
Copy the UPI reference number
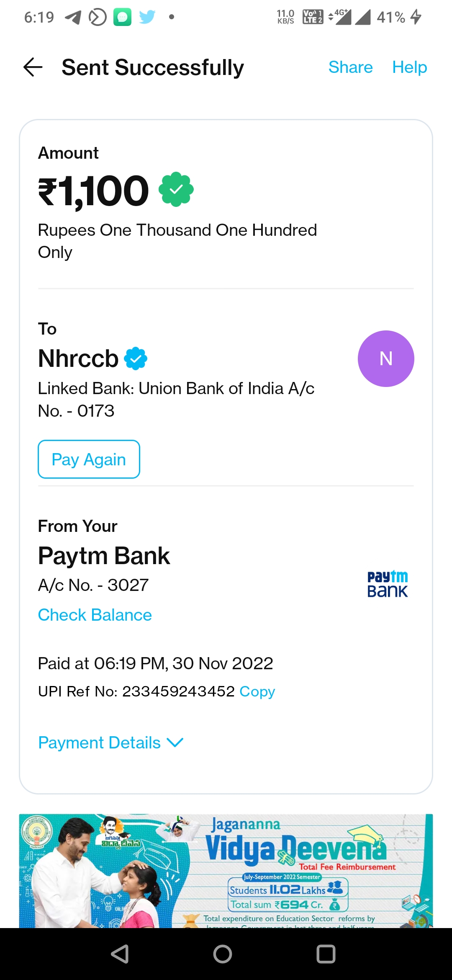(x=257, y=691)
